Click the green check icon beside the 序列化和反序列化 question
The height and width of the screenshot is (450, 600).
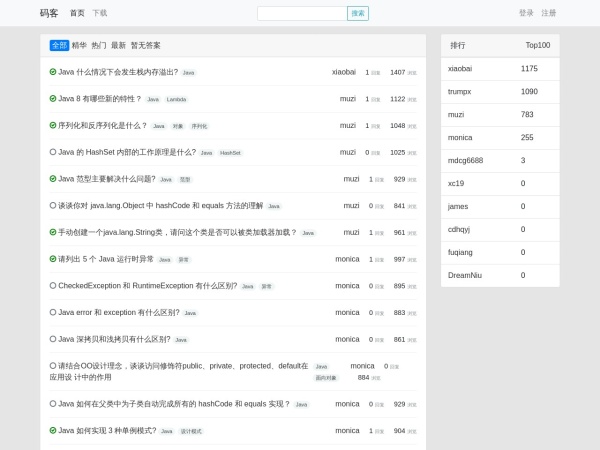[x=53, y=125]
